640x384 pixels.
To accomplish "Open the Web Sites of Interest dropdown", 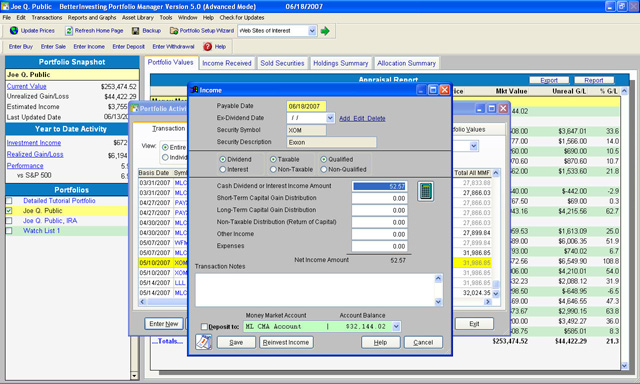I will (312, 31).
